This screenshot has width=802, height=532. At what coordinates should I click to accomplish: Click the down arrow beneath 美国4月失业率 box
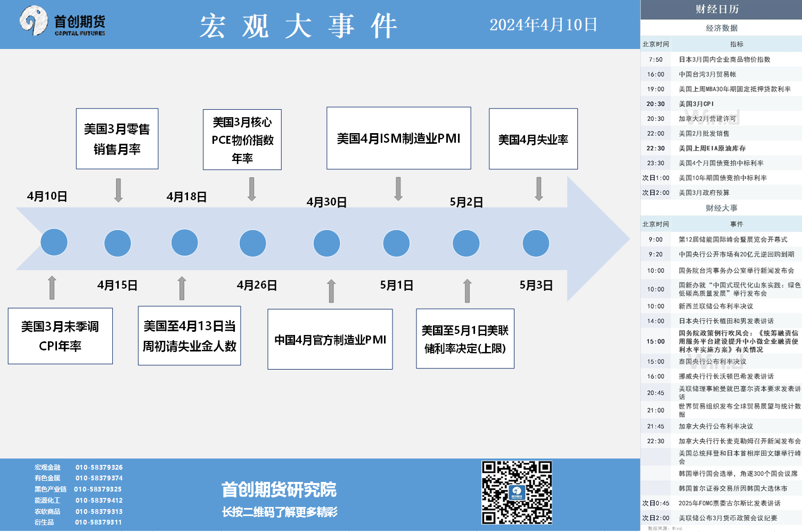pos(539,189)
